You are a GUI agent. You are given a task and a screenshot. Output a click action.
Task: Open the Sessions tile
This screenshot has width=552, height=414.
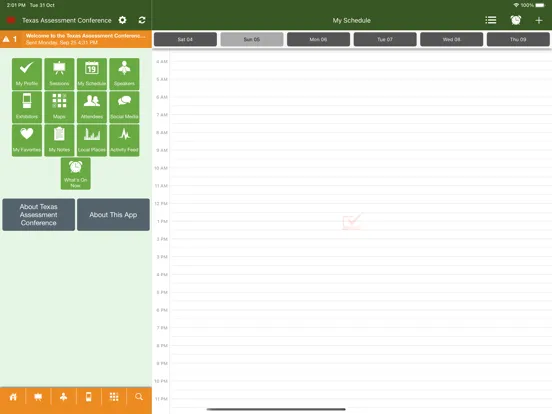point(59,74)
